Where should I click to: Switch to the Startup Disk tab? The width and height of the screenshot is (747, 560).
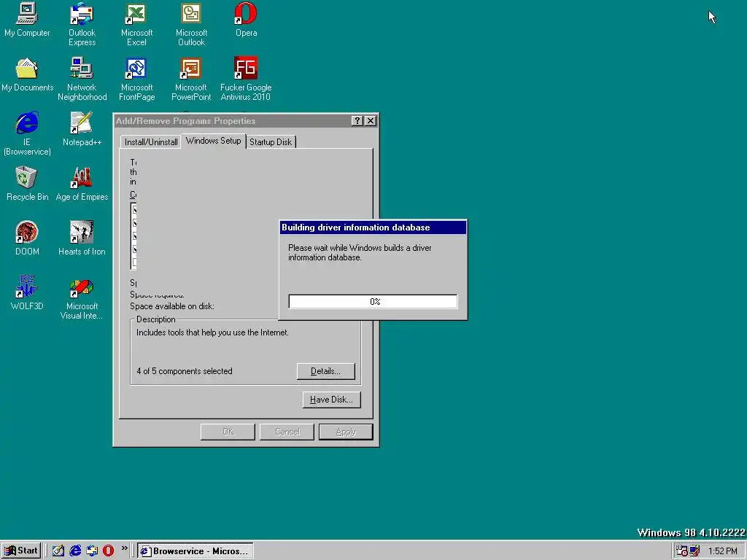coord(271,142)
